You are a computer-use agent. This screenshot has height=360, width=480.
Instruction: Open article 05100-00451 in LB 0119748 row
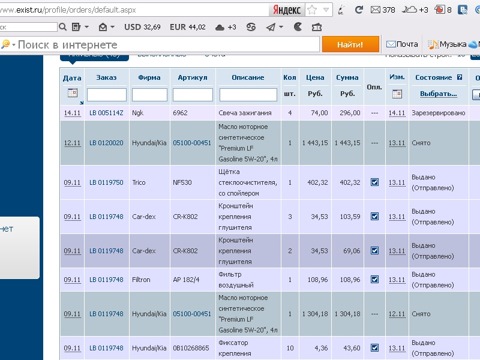(x=192, y=314)
